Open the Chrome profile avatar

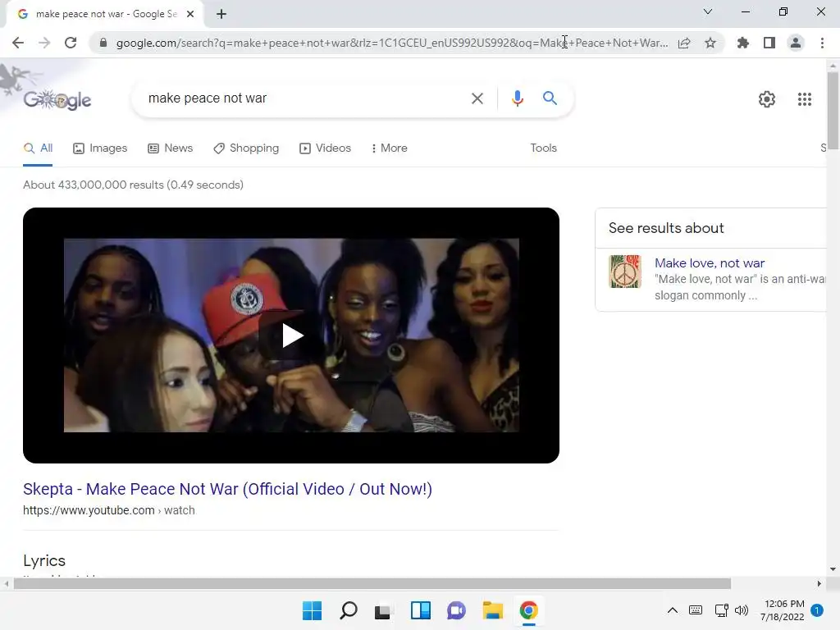pos(796,43)
